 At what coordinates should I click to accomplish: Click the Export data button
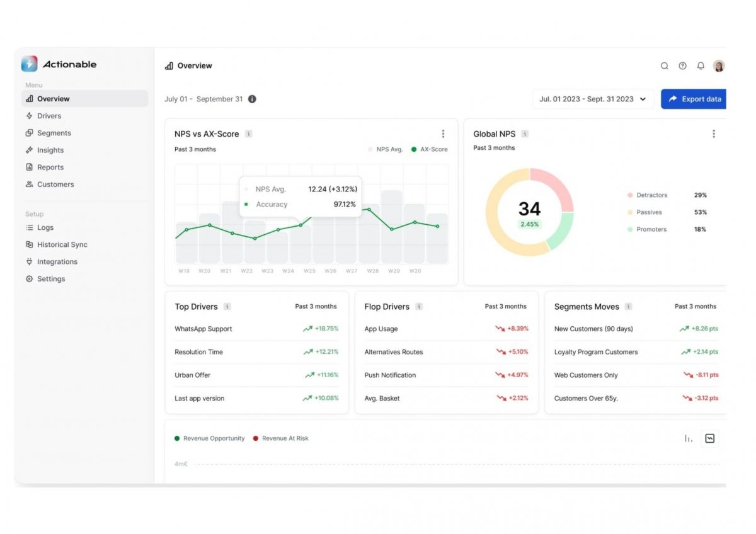[x=694, y=99]
